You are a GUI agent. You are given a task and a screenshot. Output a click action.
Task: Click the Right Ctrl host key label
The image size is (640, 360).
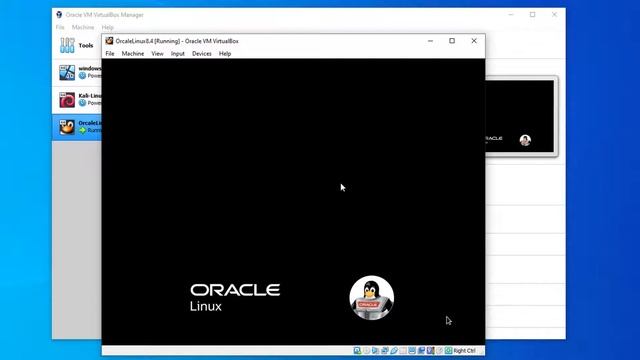click(x=464, y=351)
